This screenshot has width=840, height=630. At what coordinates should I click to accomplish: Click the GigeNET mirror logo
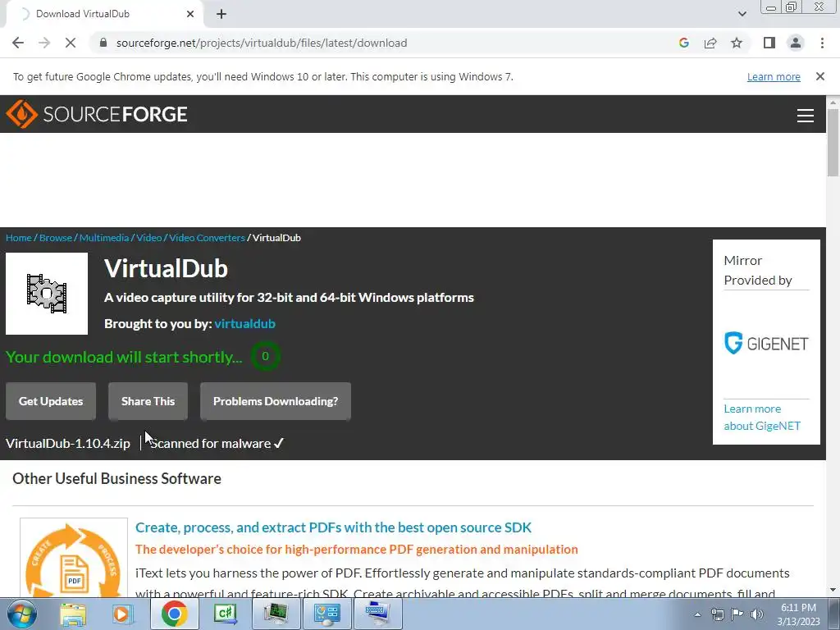pyautogui.click(x=766, y=343)
